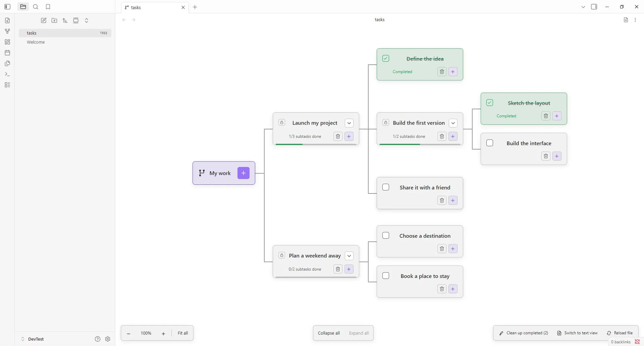
Task: Delete the 'Define the idea' task
Action: coord(442,72)
